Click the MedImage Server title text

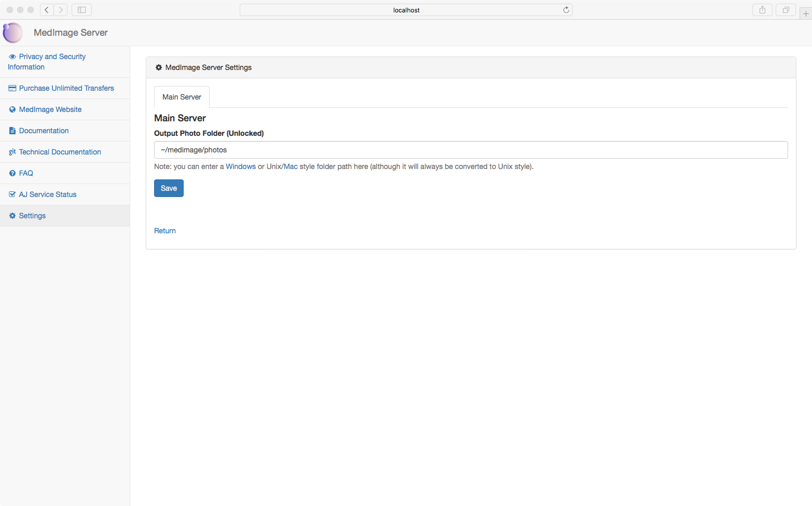[x=71, y=33]
